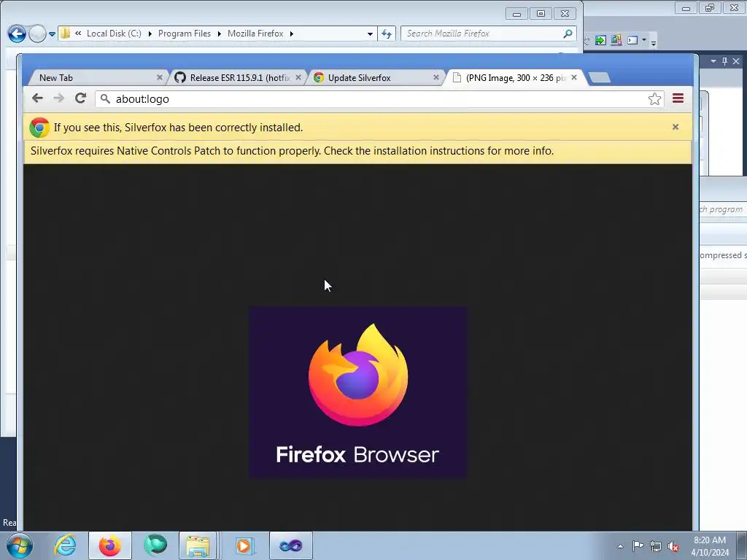Image resolution: width=747 pixels, height=560 pixels.
Task: Bookmark this page with the star icon
Action: pyautogui.click(x=654, y=98)
